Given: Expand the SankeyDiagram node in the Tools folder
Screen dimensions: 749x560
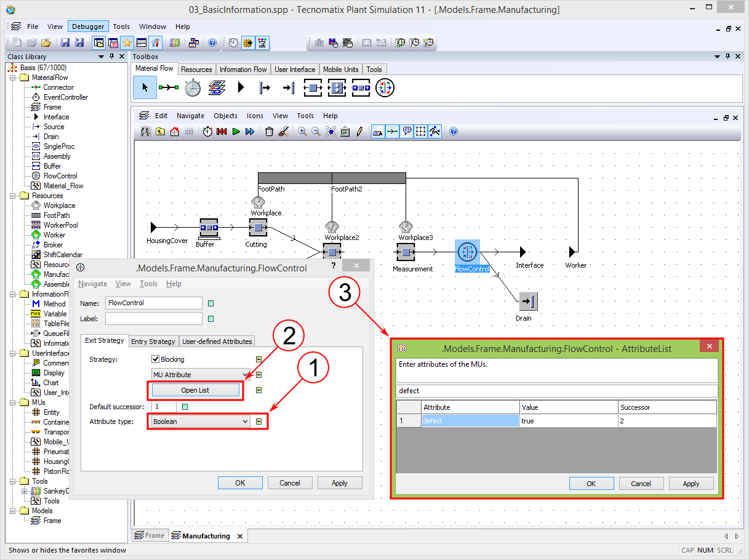Looking at the screenshot, I should [x=25, y=491].
